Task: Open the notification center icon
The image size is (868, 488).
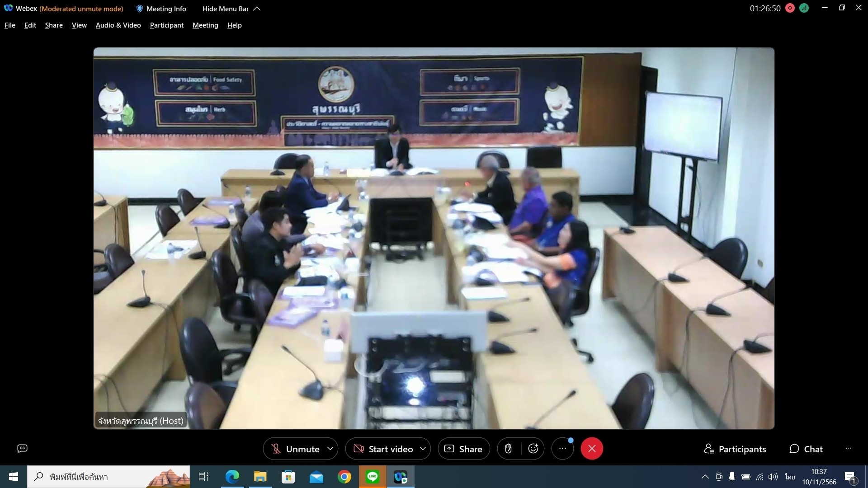Action: tap(850, 477)
